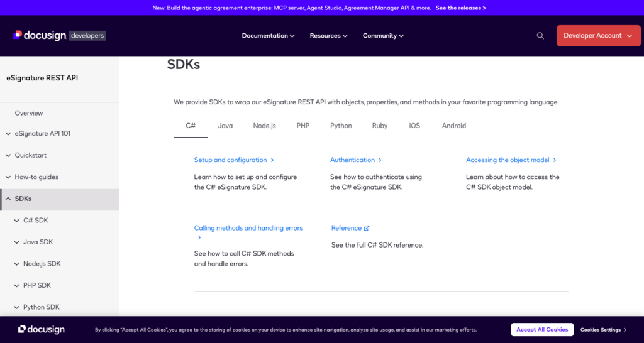The image size is (644, 343).
Task: Expand the Quickstart sidebar item
Action: [x=60, y=156]
